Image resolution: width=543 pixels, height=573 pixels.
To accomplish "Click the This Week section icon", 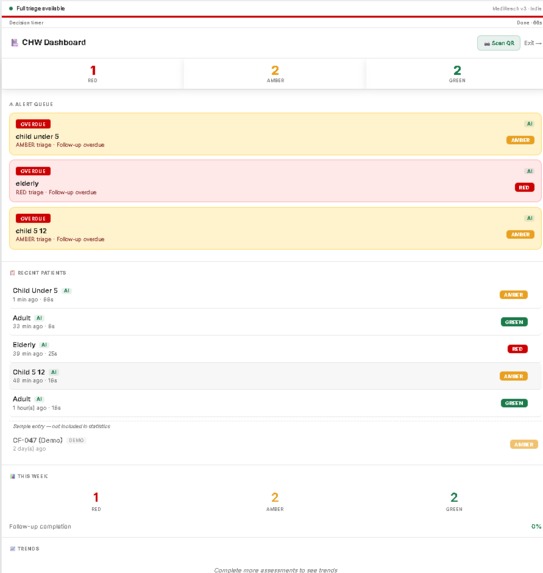I will 12,476.
